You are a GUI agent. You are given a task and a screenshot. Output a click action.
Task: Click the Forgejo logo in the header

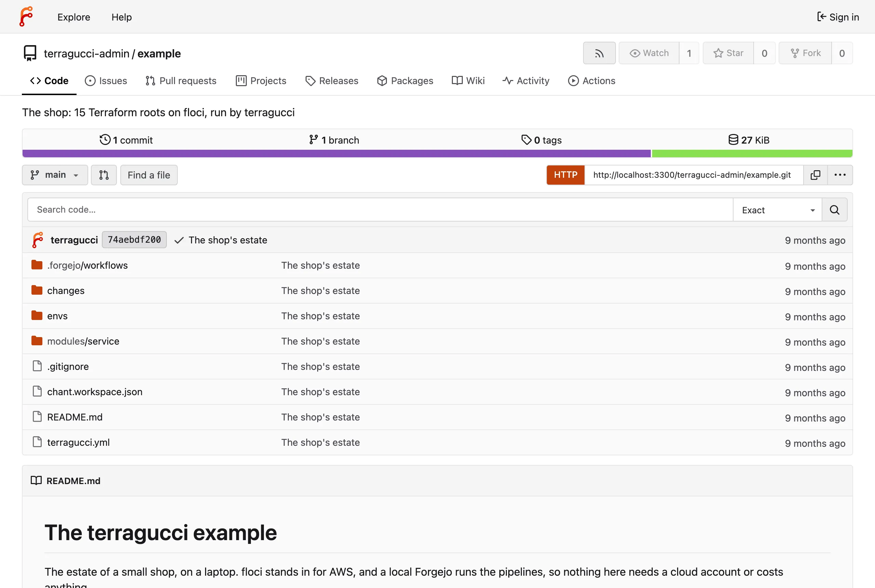point(26,17)
